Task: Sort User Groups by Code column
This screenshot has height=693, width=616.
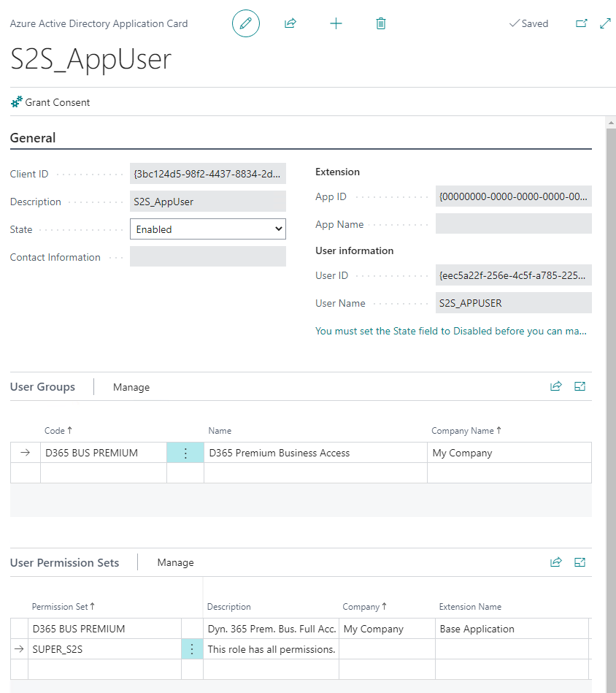Action: coord(58,430)
